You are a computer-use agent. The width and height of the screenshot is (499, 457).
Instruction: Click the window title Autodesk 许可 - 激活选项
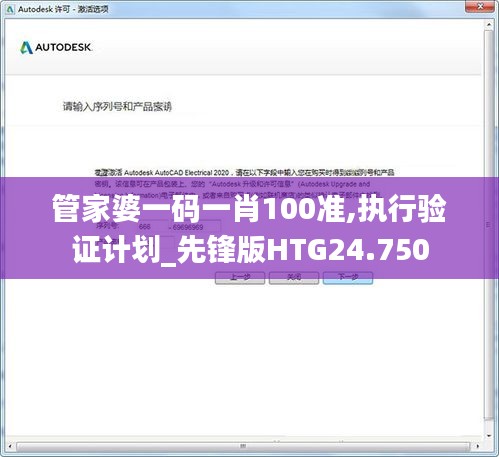[63, 9]
